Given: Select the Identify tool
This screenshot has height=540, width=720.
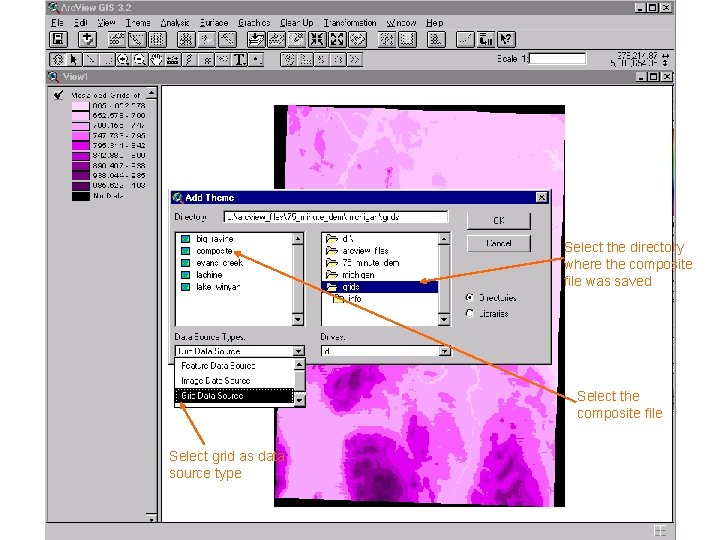Looking at the screenshot, I should tap(58, 60).
